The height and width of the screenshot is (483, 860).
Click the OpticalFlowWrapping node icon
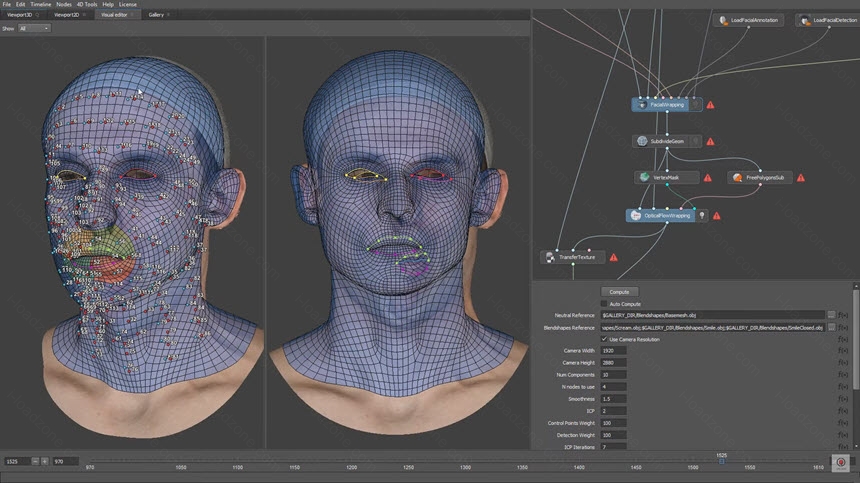(x=636, y=215)
